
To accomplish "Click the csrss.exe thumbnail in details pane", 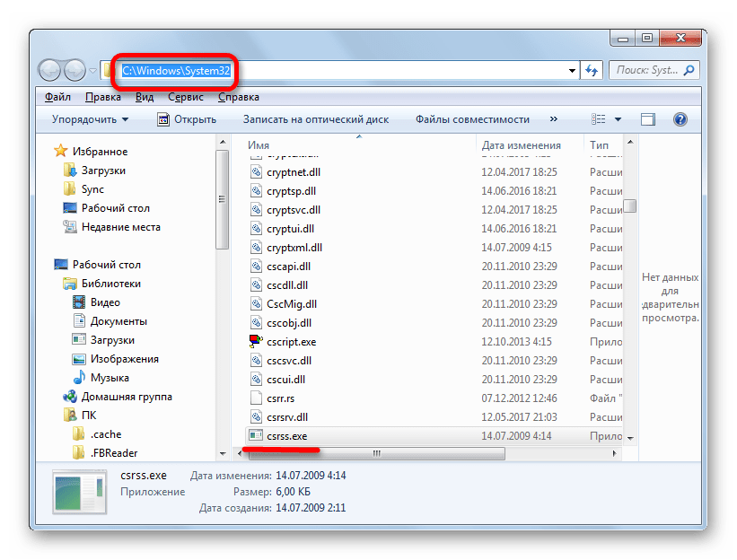I will 79,494.
